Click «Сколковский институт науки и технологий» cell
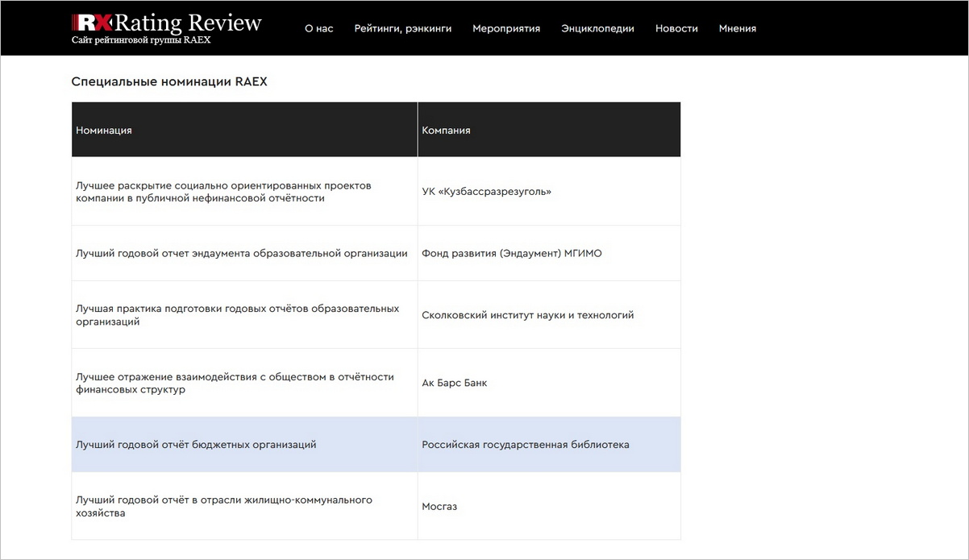The width and height of the screenshot is (969, 560). point(527,315)
